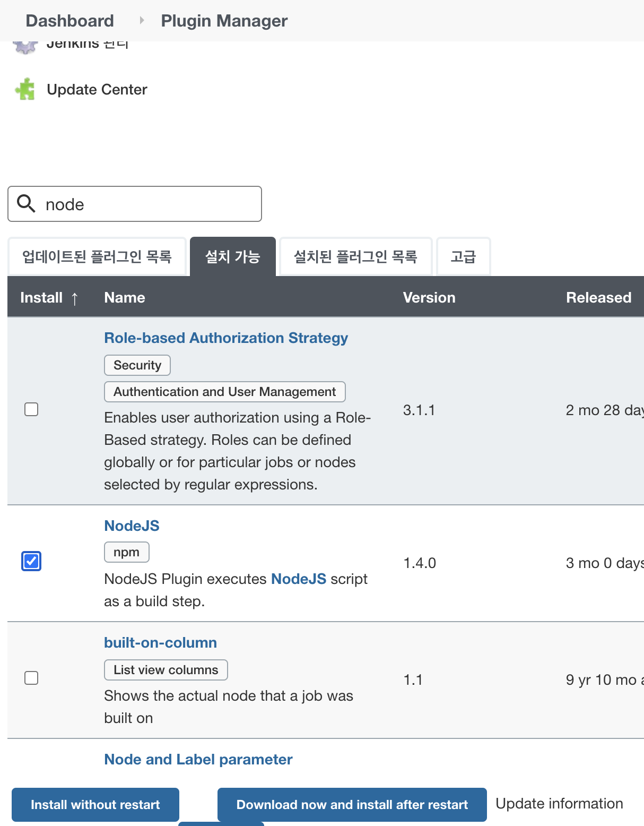Open the NodeJS plugin title link
This screenshot has height=826, width=644.
(132, 526)
